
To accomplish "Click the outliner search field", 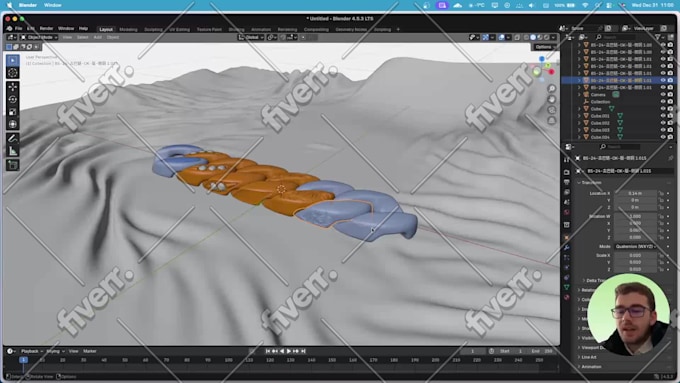I will pos(616,37).
